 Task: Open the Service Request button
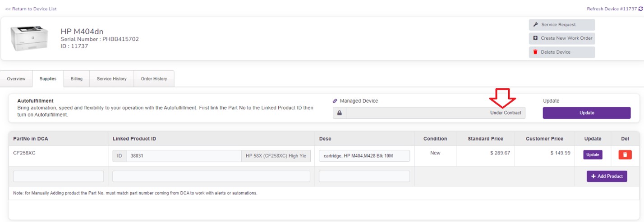click(561, 25)
